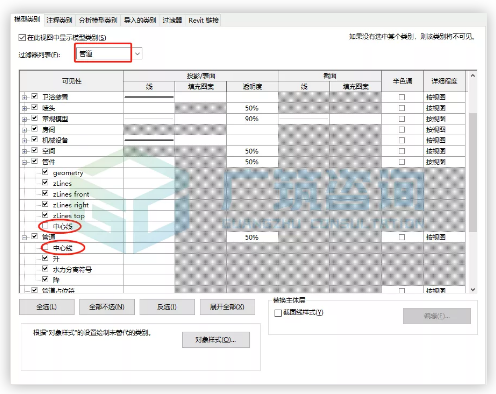Screen dimensions: 496x394
Task: Open the Revit 链接 tab
Action: [x=203, y=20]
